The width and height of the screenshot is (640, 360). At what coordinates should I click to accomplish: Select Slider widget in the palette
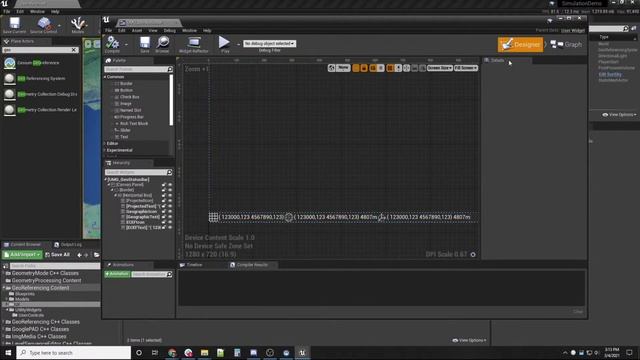[x=125, y=130]
